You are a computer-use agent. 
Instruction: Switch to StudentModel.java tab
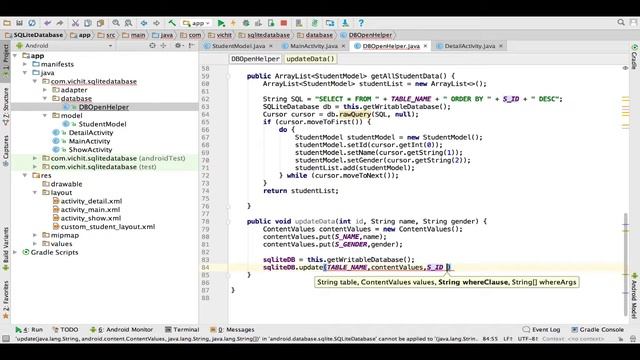click(238, 46)
